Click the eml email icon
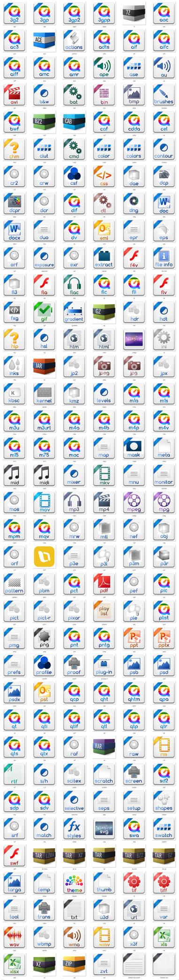This screenshot has width=179, height=980. tap(104, 231)
